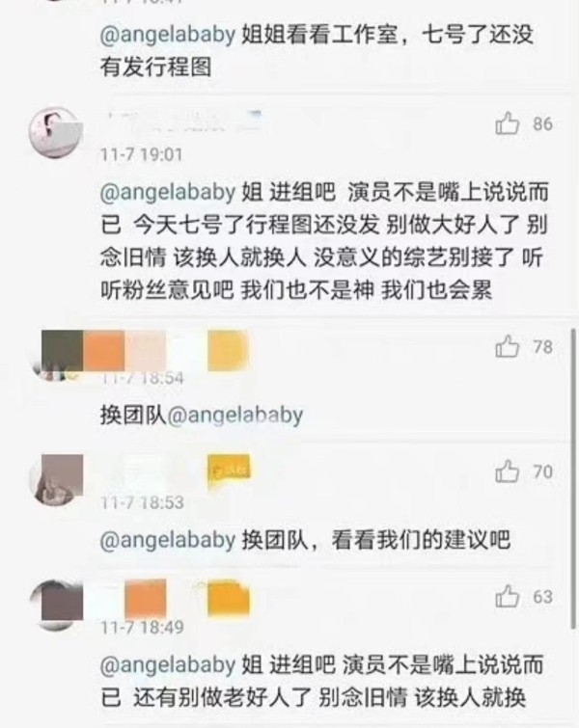Open blurred username above 11-7 19:01
The height and width of the screenshot is (728, 579).
[x=183, y=121]
